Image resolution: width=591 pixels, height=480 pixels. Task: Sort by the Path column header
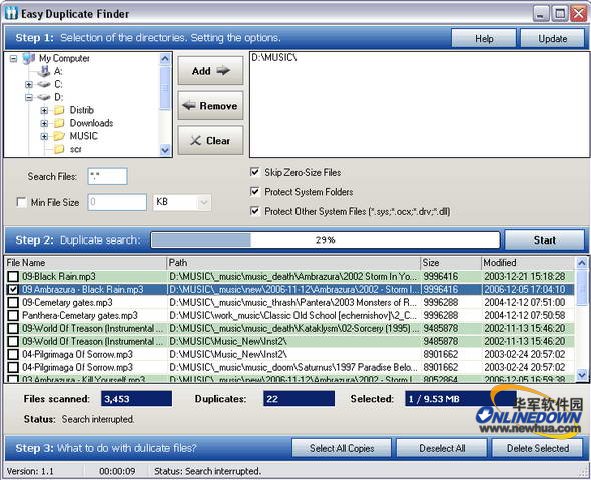tap(293, 263)
